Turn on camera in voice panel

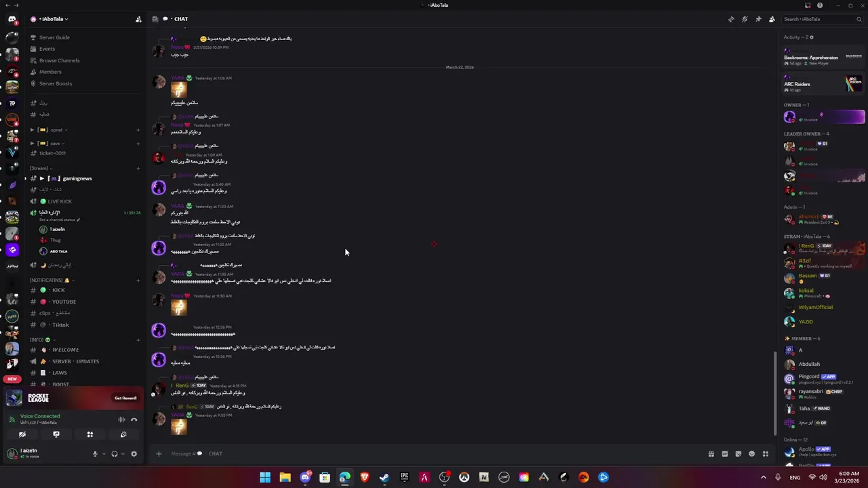[x=22, y=434]
